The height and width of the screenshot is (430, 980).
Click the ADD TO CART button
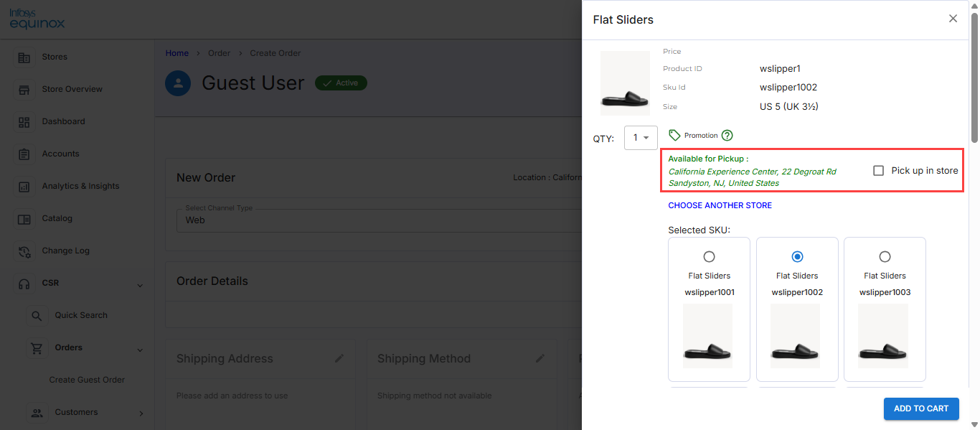coord(921,408)
